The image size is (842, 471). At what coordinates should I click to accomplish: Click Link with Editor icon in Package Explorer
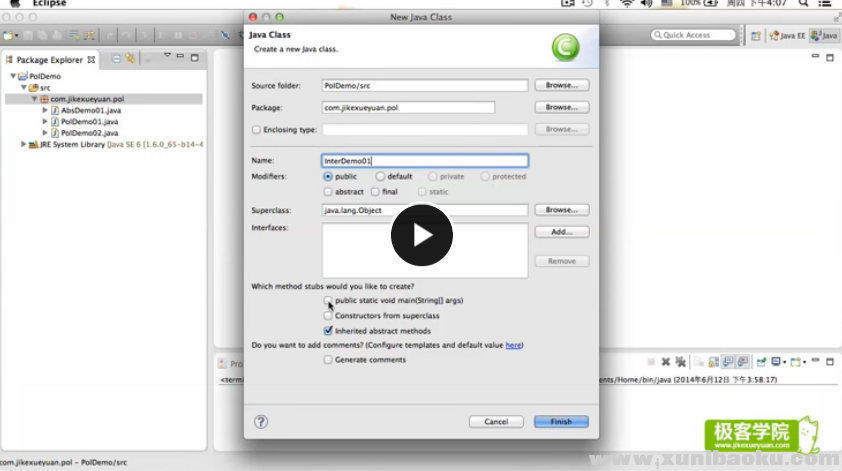point(130,59)
